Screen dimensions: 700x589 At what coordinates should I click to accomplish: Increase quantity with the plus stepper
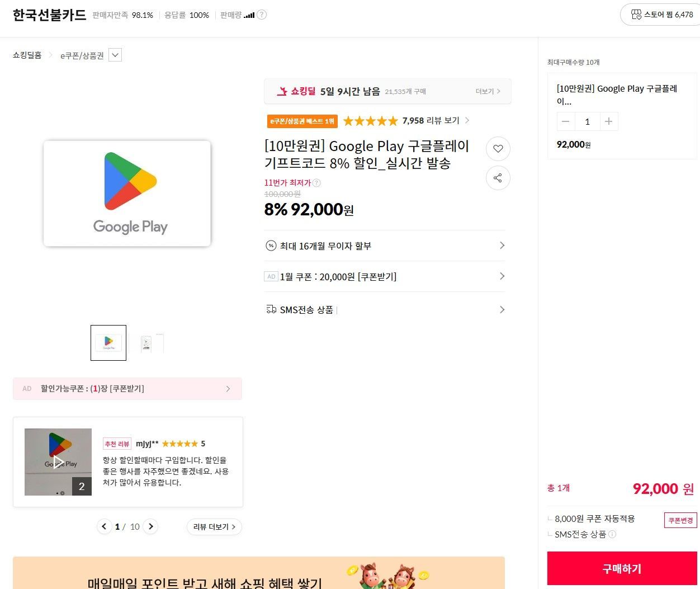coord(609,121)
